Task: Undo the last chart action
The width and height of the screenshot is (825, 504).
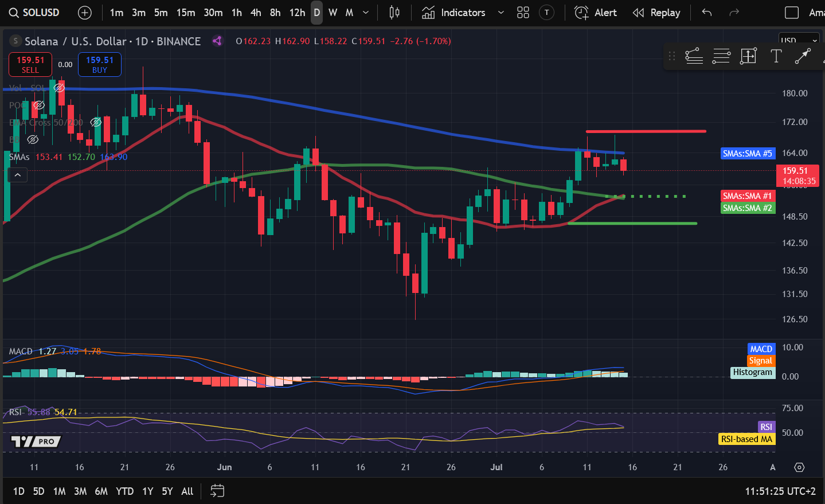Action: coord(707,13)
